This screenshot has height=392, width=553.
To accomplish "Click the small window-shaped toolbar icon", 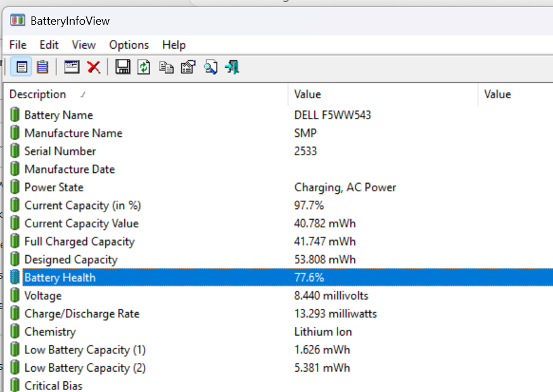I will tap(72, 66).
